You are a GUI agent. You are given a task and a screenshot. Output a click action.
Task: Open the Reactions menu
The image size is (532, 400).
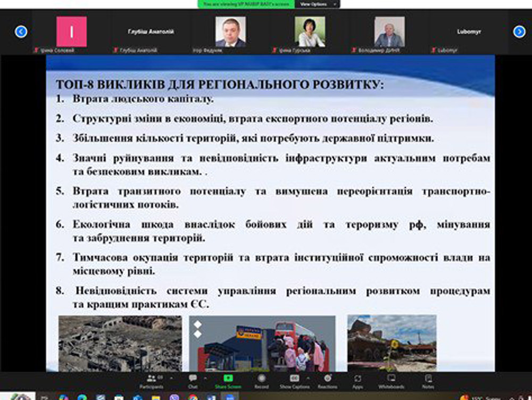(x=328, y=380)
